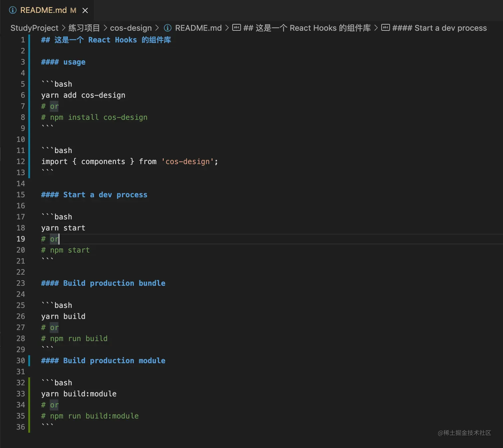
Task: Click the 'yarn add cos-design' code line
Action: (x=83, y=95)
